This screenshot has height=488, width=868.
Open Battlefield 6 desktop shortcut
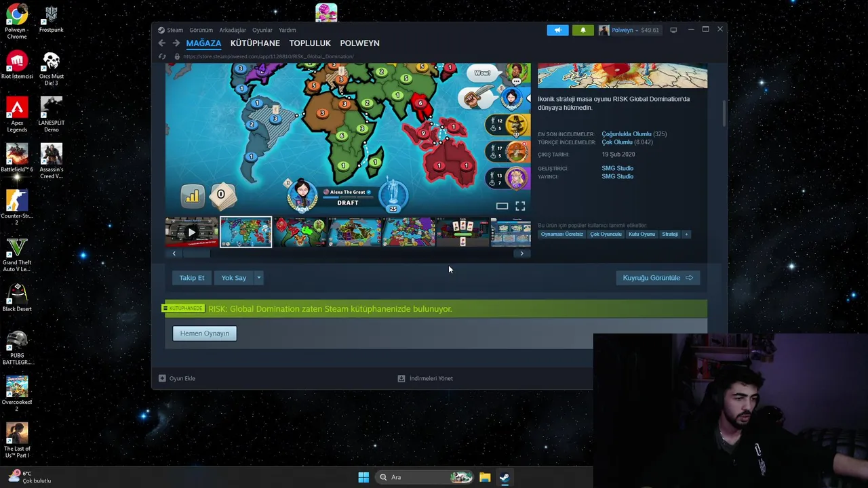(17, 158)
